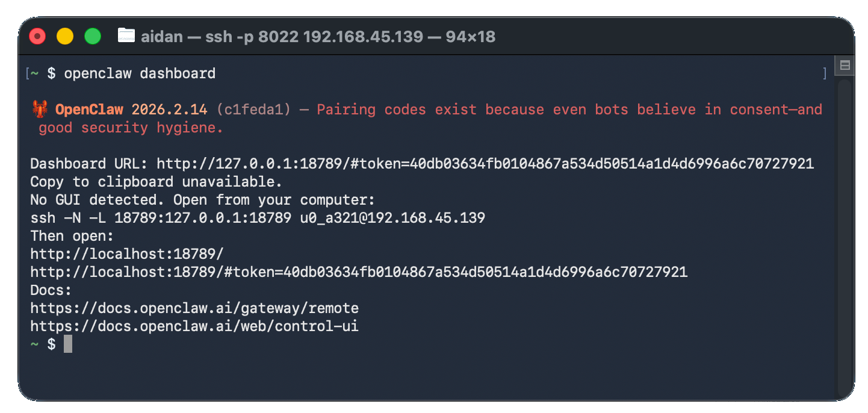
Task: Click the terminal proxy icon in title bar
Action: click(x=126, y=36)
